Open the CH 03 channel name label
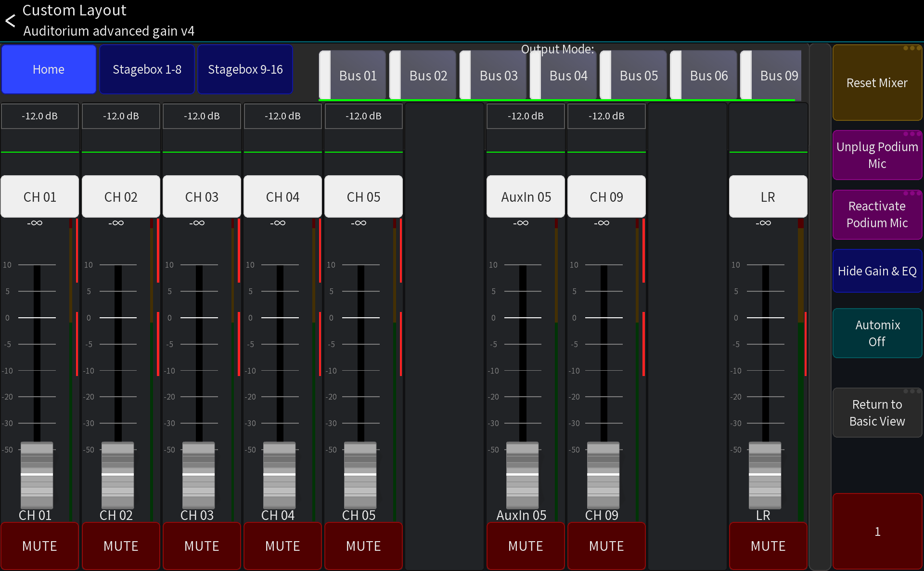The image size is (924, 571). [202, 196]
